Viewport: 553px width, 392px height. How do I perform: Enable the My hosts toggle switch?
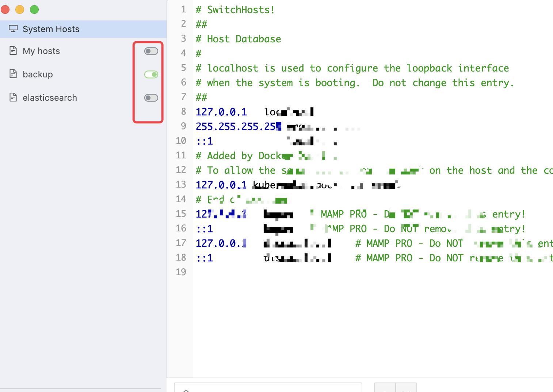[151, 51]
